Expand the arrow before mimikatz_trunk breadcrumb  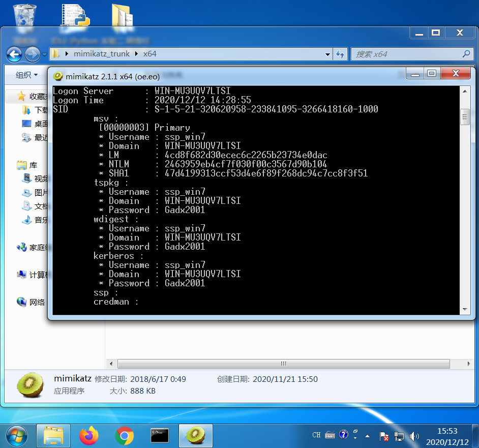(67, 54)
